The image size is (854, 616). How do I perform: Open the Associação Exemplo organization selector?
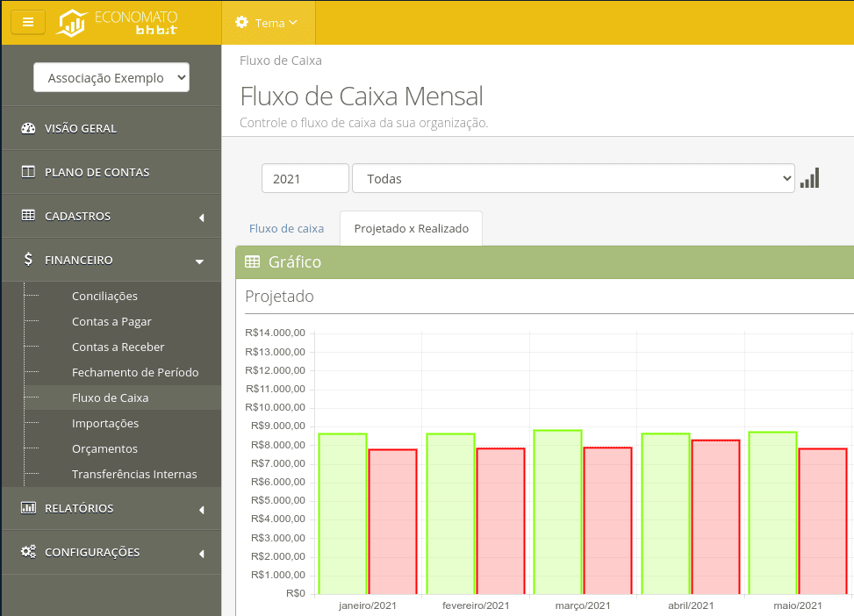click(111, 77)
